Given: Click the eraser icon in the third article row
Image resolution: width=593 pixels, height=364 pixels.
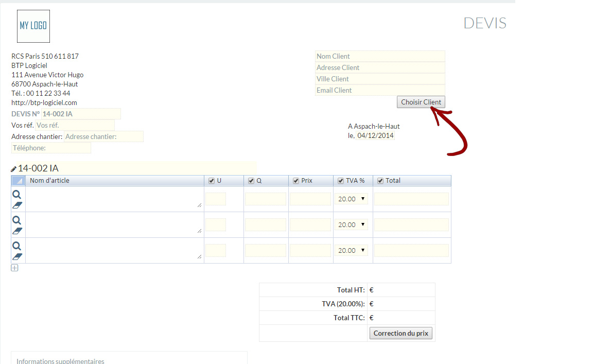Looking at the screenshot, I should (x=17, y=256).
